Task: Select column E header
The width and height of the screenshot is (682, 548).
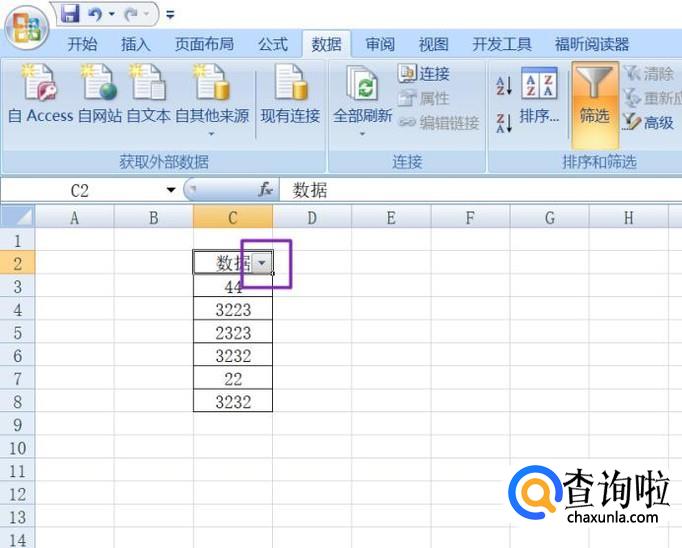Action: [391, 217]
